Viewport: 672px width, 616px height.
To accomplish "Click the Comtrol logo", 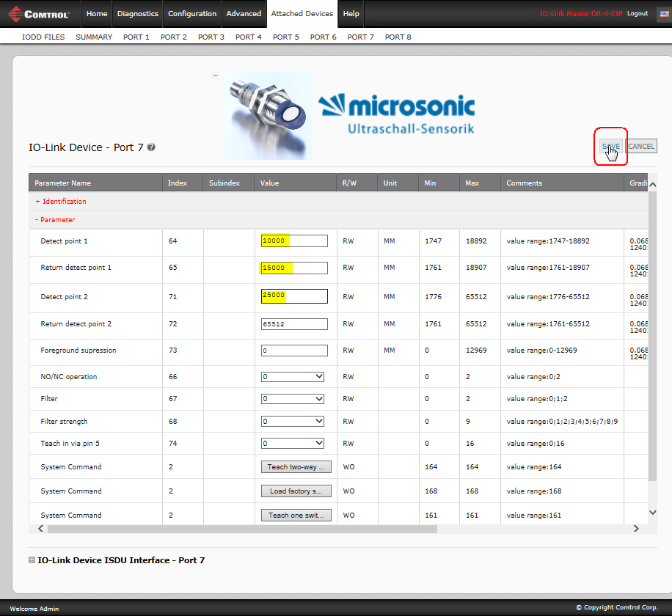I will 39,14.
